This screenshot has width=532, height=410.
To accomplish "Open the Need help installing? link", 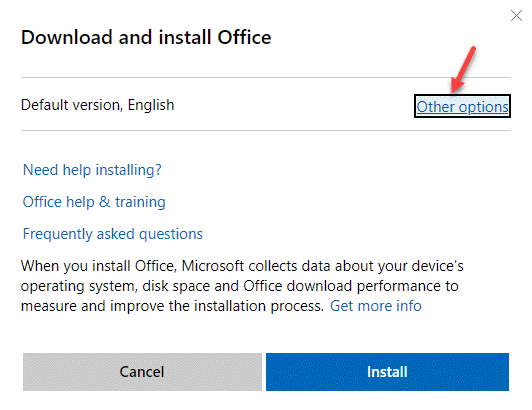I will (x=92, y=170).
